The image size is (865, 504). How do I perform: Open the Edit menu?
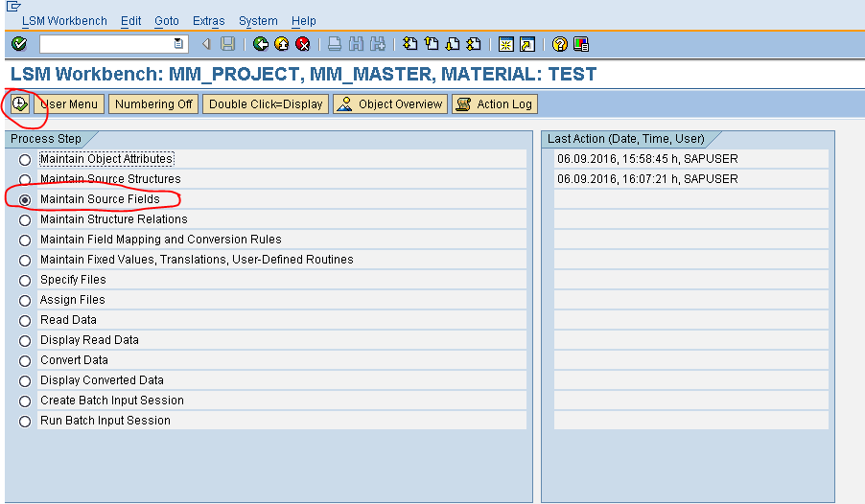tap(130, 21)
